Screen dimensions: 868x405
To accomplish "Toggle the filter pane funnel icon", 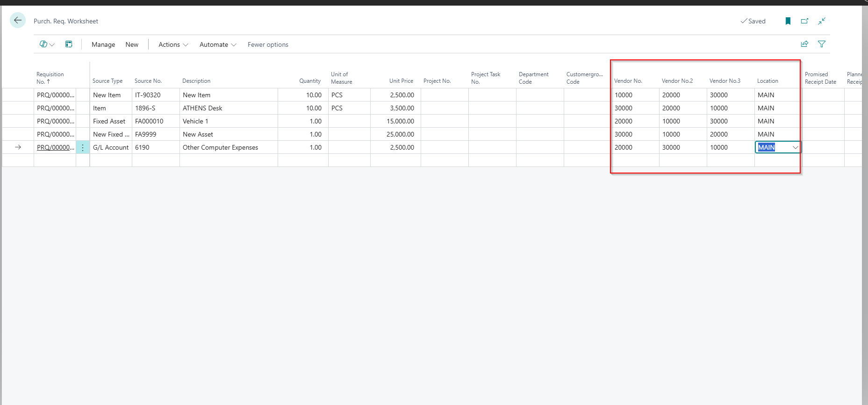I will (x=821, y=44).
